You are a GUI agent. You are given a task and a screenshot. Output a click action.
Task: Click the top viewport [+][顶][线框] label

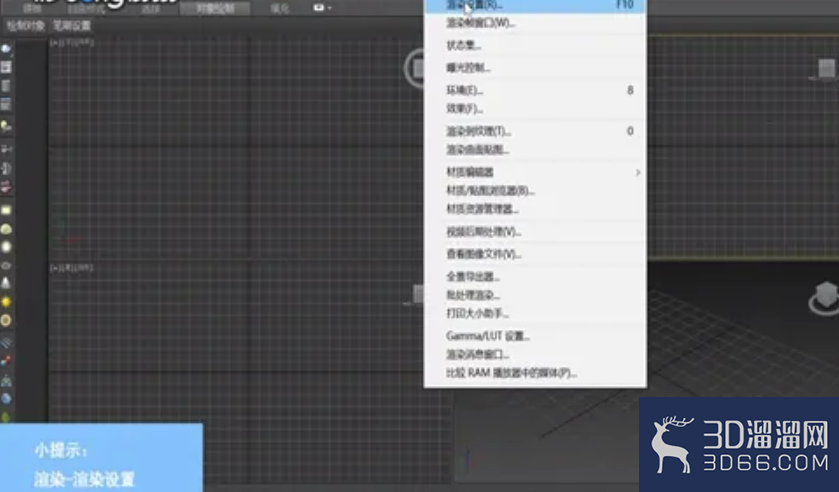pos(72,42)
